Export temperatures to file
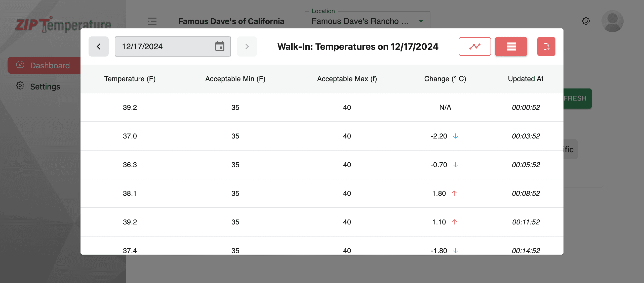The width and height of the screenshot is (644, 283). pyautogui.click(x=546, y=46)
